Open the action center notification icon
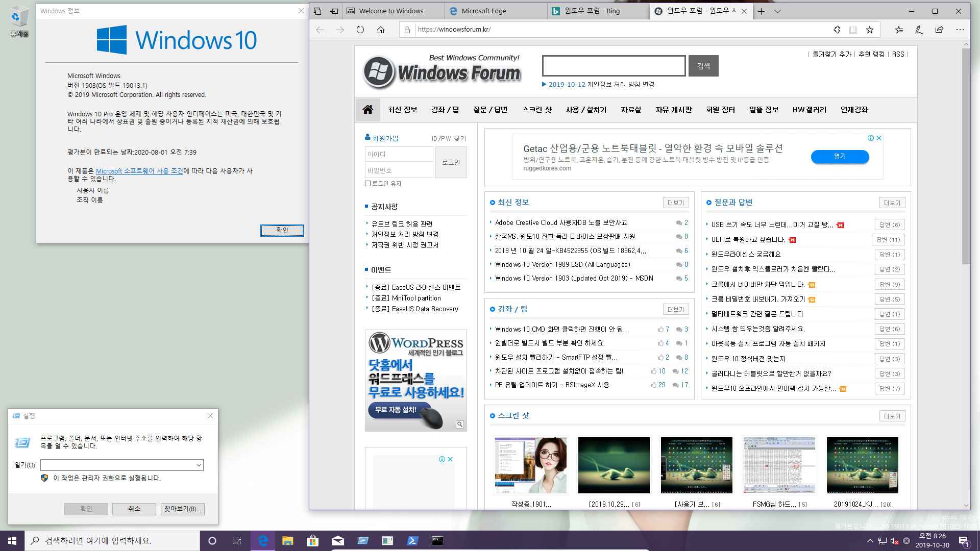This screenshot has width=980, height=551. (964, 541)
